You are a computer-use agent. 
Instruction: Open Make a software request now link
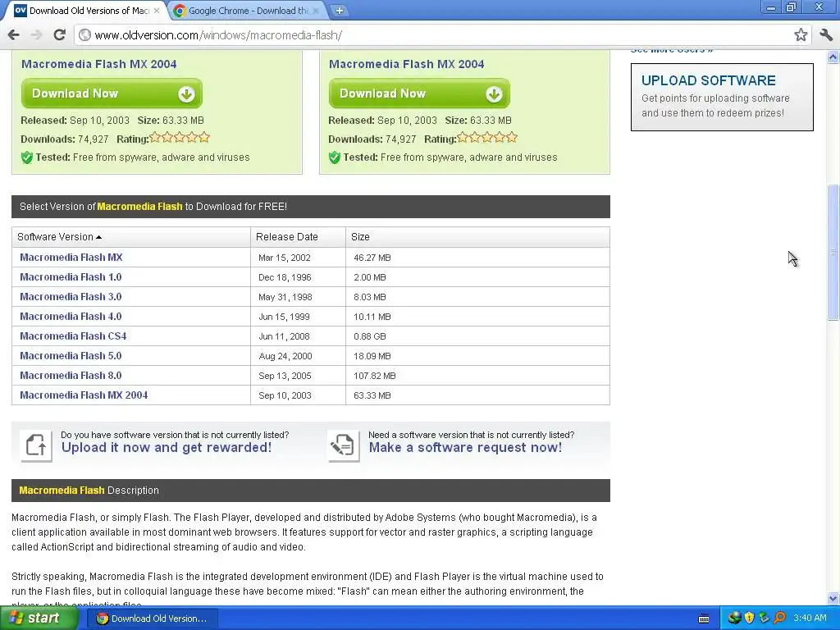point(465,448)
